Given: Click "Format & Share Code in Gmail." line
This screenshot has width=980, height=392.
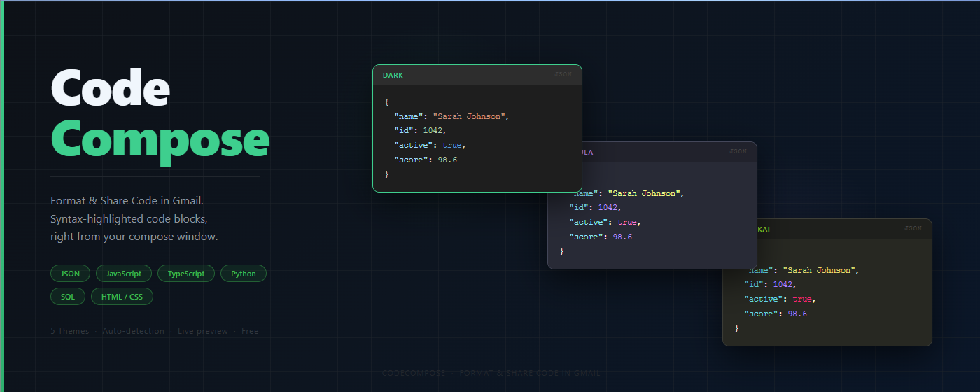Looking at the screenshot, I should point(127,201).
